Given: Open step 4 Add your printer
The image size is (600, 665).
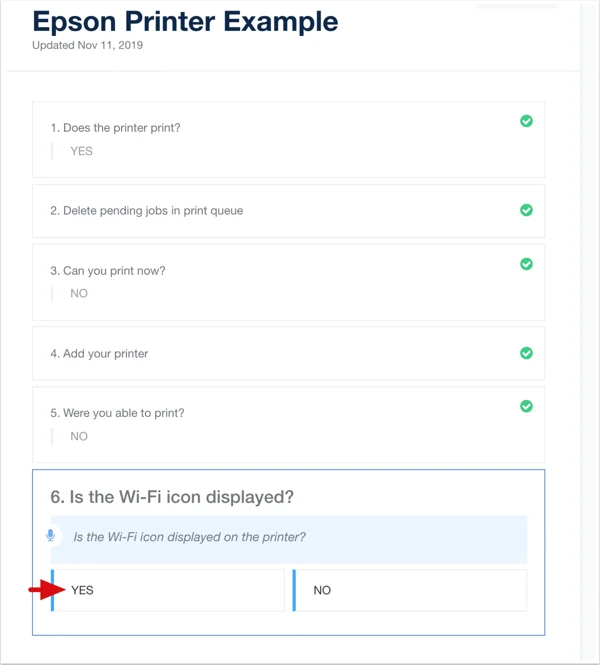Looking at the screenshot, I should [288, 353].
